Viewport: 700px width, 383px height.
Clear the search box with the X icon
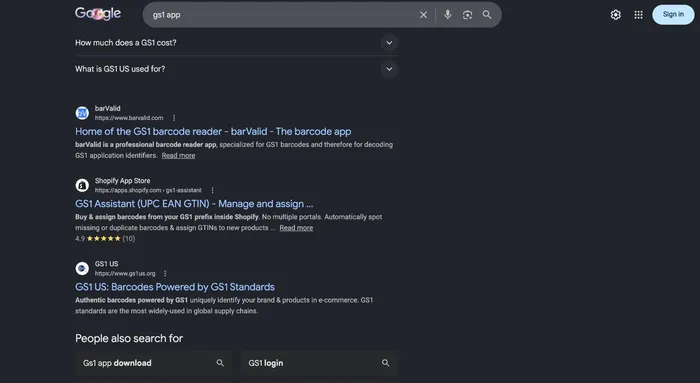pos(423,15)
